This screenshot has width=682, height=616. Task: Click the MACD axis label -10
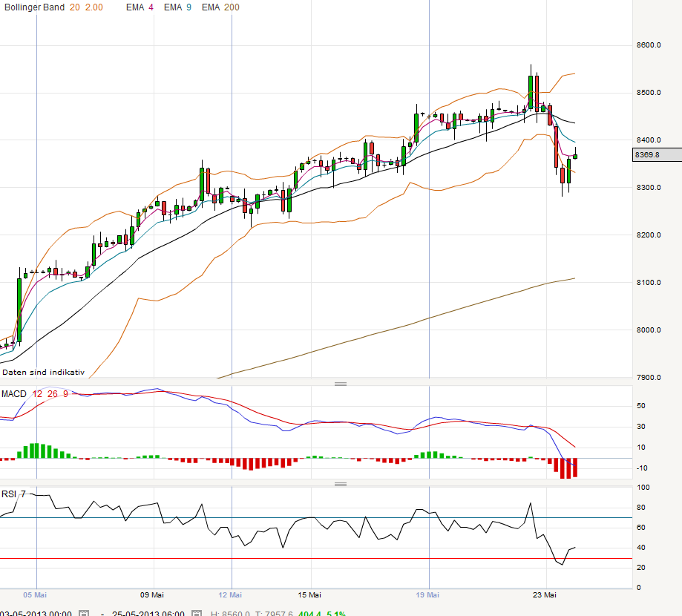pos(642,468)
